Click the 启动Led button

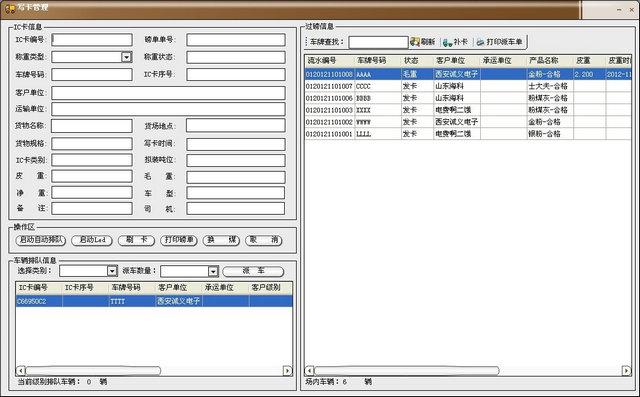(x=92, y=240)
